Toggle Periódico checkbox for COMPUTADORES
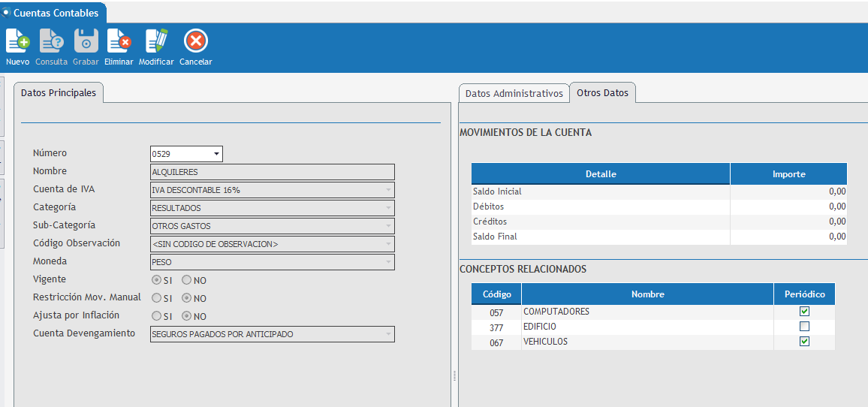 pos(804,312)
